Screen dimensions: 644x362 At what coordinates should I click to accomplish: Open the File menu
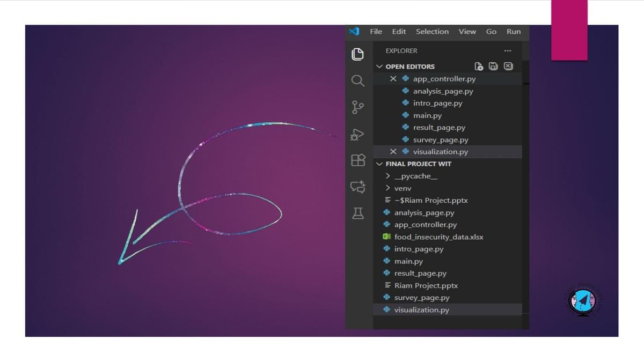(x=376, y=32)
